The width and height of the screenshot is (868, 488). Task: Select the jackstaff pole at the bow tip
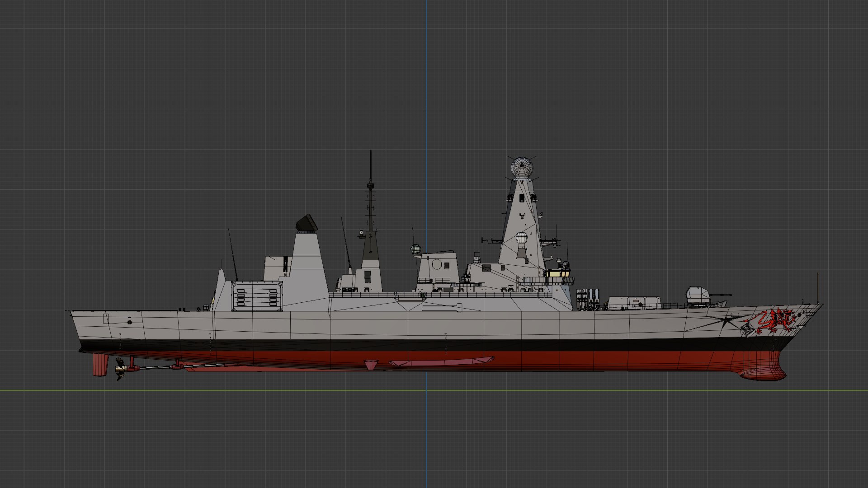(x=818, y=288)
